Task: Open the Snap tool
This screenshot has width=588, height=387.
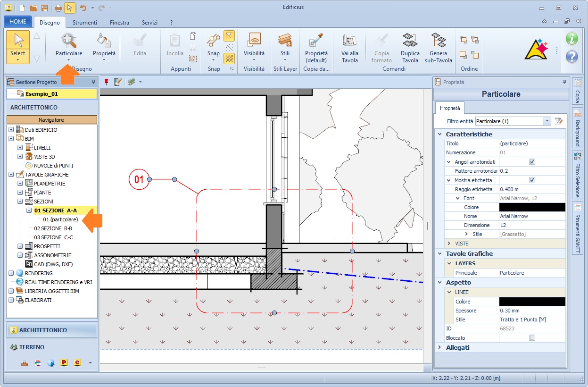Action: (x=214, y=41)
